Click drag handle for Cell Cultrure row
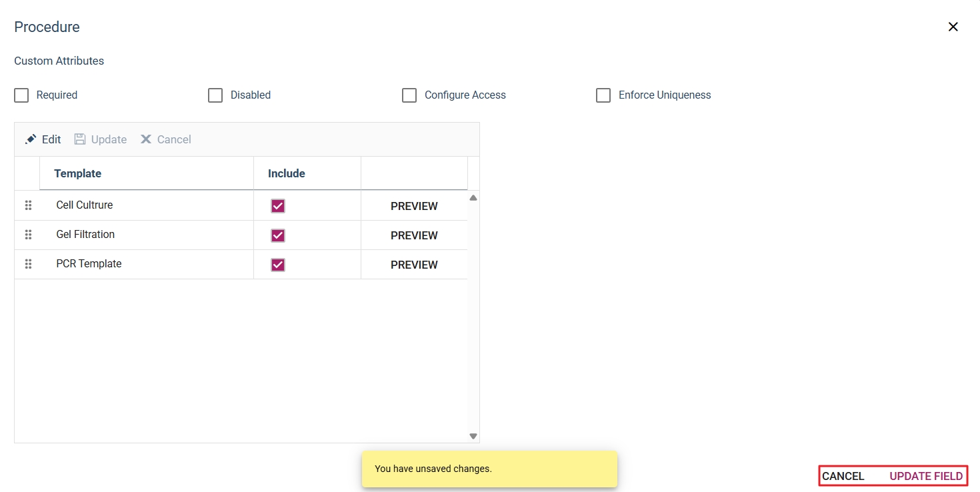Screen dimensions: 980x492 [x=28, y=205]
